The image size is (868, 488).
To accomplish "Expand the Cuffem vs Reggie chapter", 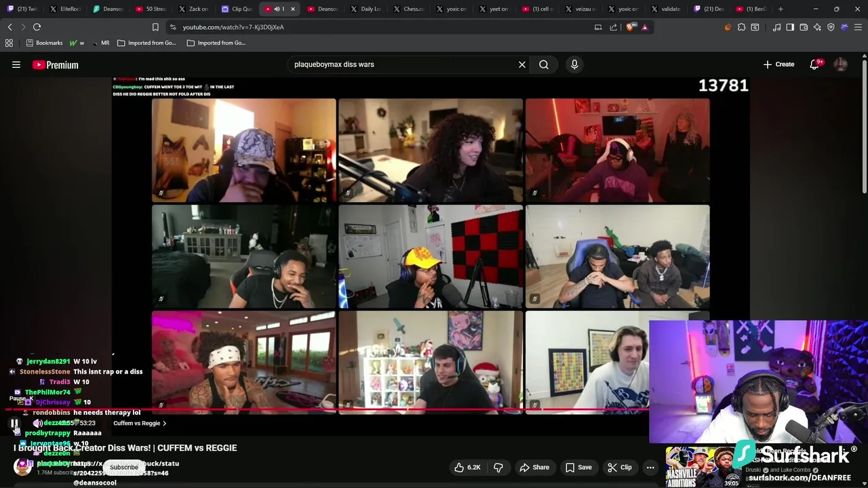I will pos(140,423).
